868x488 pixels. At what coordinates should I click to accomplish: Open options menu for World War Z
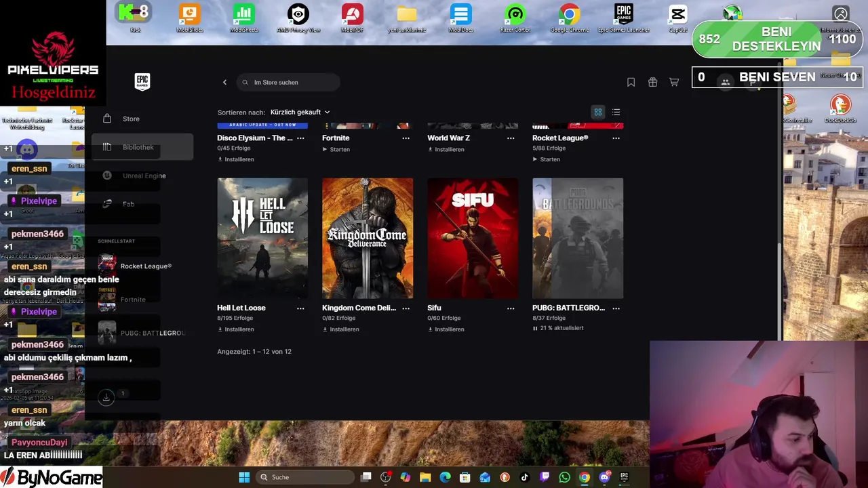(x=511, y=138)
